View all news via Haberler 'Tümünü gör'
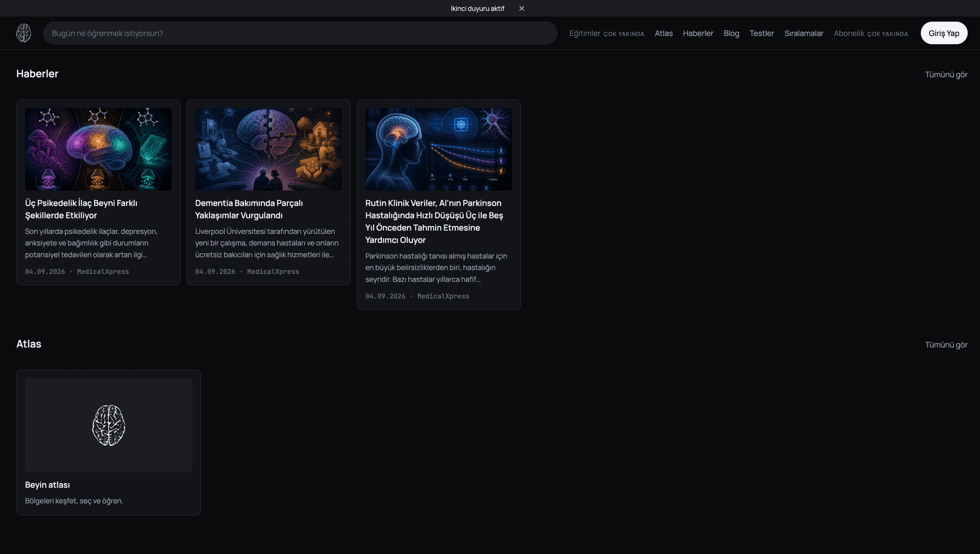The width and height of the screenshot is (980, 554). [946, 75]
